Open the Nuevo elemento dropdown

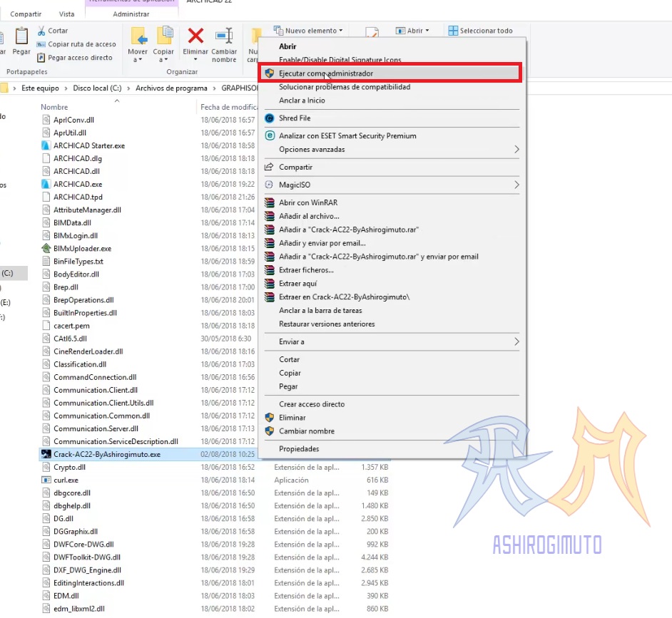coord(309,31)
